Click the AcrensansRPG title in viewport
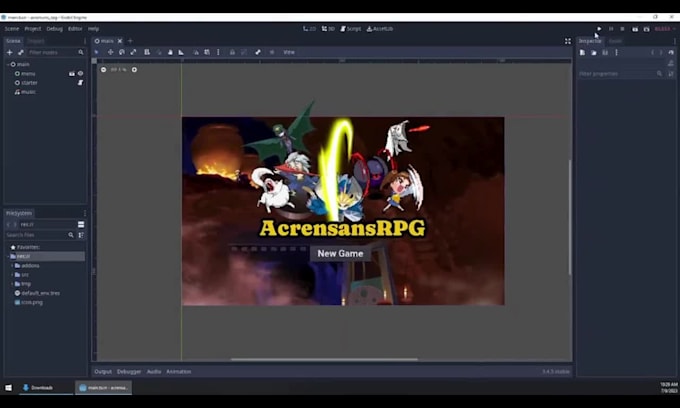 pos(342,228)
